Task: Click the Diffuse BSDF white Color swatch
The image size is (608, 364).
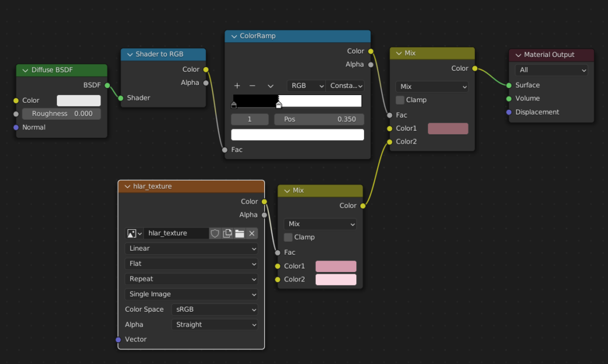Action: 78,100
